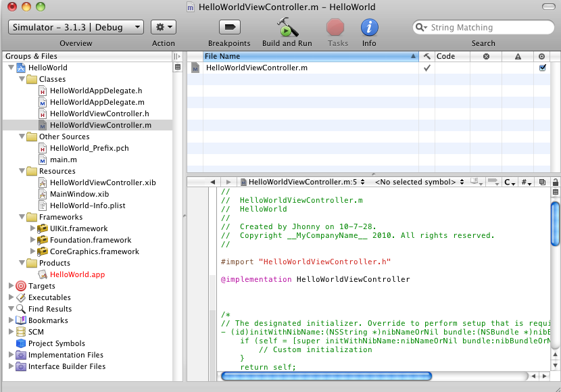Click the Code column header
The height and width of the screenshot is (392, 561).
click(x=452, y=56)
